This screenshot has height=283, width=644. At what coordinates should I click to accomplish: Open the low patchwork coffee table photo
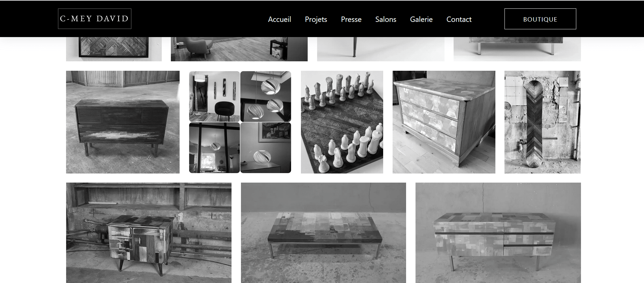[x=323, y=232]
